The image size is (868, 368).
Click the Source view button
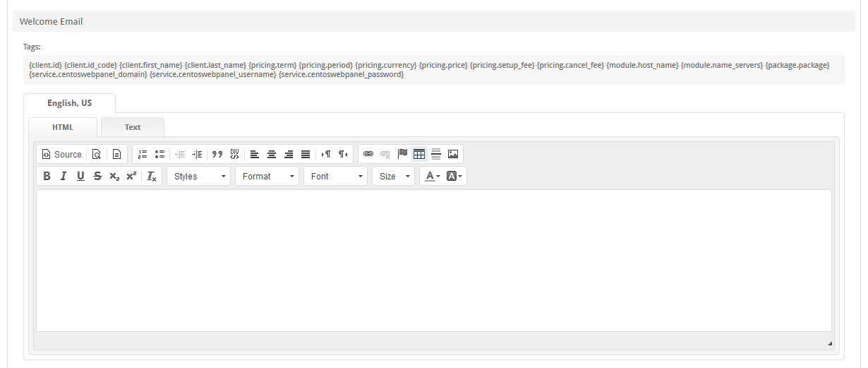coord(61,154)
